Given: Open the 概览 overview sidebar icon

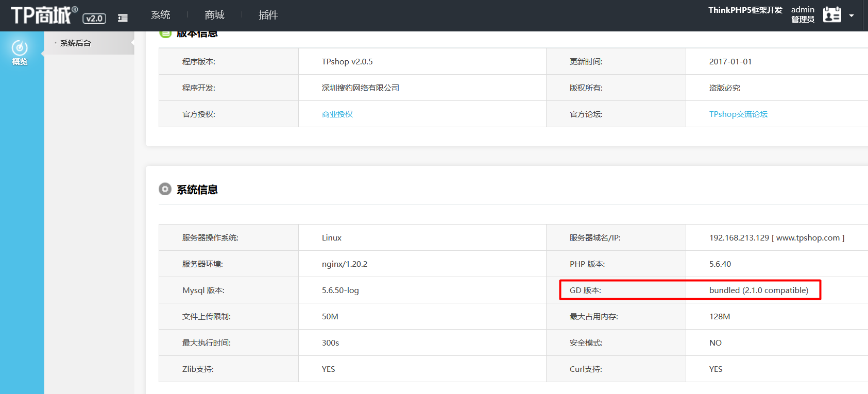Looking at the screenshot, I should (20, 53).
